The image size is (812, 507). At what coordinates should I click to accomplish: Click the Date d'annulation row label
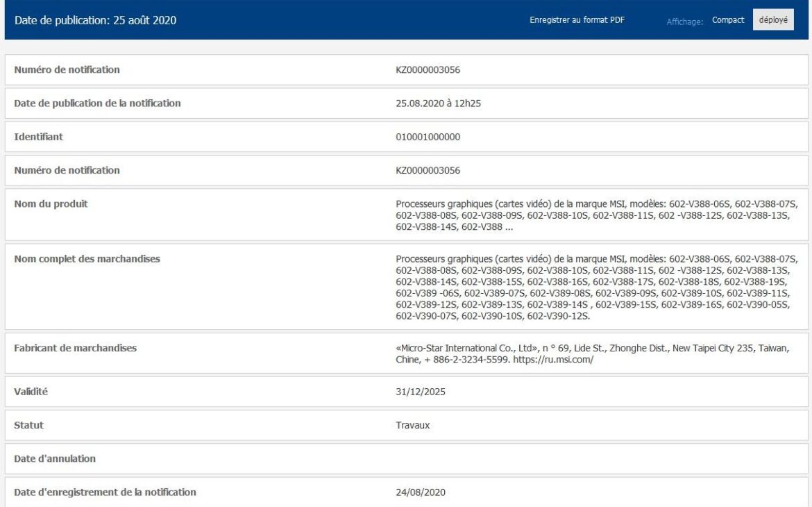(55, 458)
